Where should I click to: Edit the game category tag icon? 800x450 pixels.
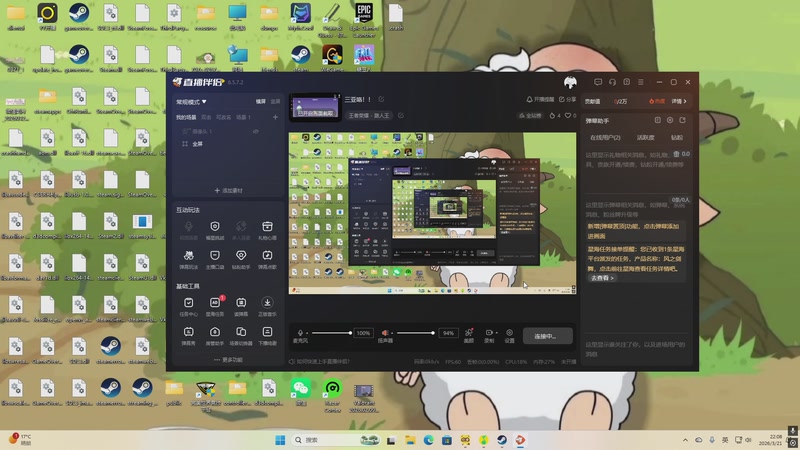click(x=401, y=116)
